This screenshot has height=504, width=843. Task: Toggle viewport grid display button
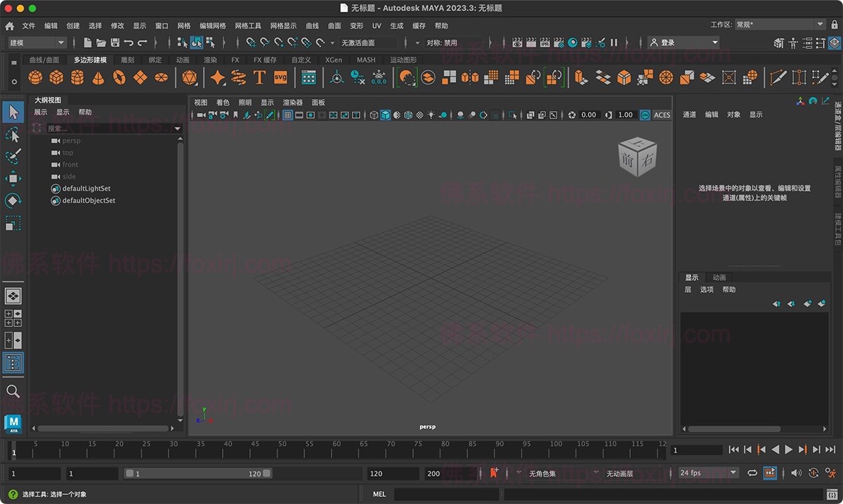(288, 115)
